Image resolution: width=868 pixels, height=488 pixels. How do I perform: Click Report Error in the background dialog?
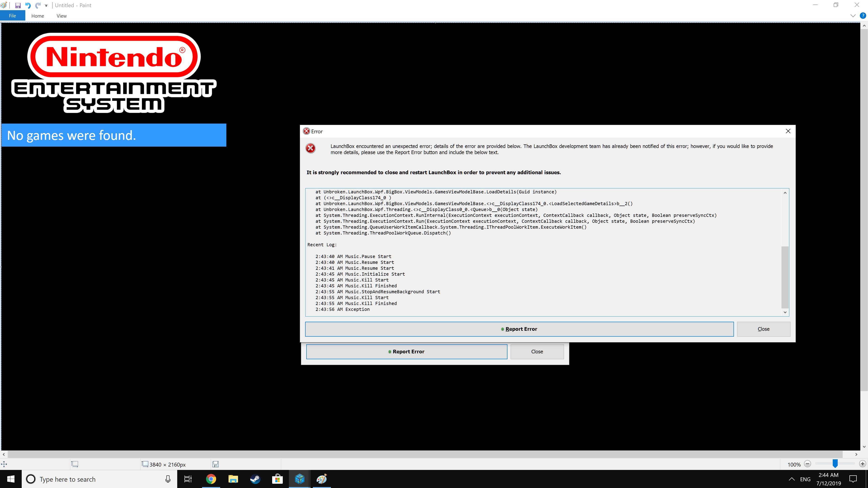407,352
